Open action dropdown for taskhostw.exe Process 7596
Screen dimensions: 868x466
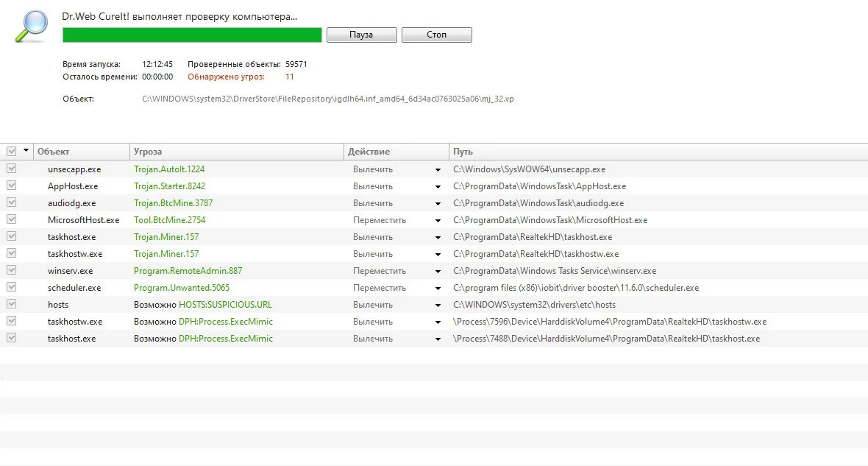point(438,322)
